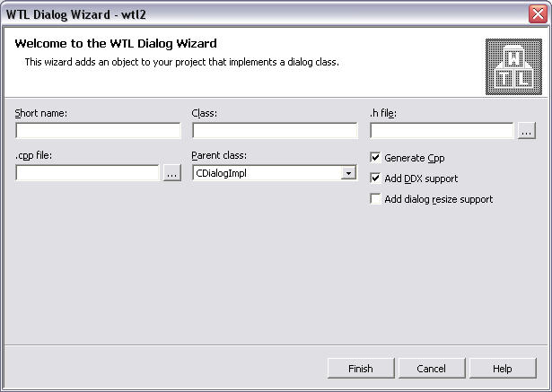Click the Parent class label

coord(219,155)
